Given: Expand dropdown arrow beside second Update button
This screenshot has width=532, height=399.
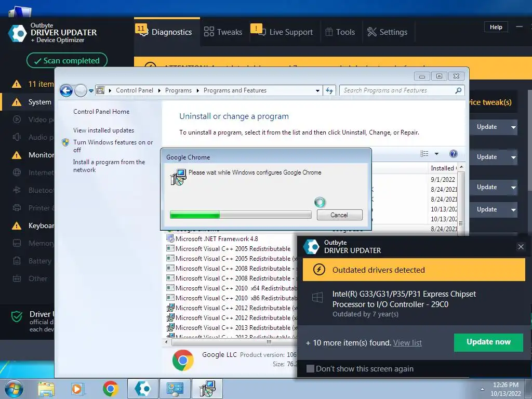Looking at the screenshot, I should coord(513,157).
